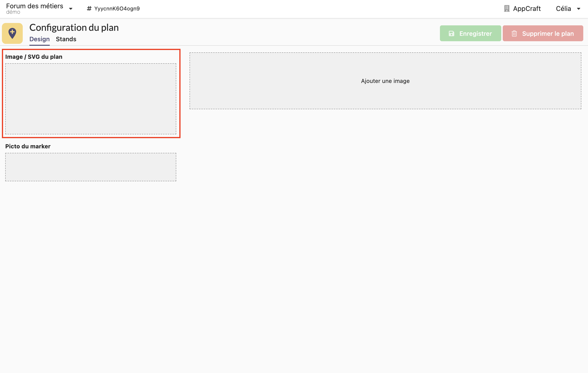Screen dimensions: 588x373
Task: Click the Ajouter une image drop area
Action: point(385,81)
